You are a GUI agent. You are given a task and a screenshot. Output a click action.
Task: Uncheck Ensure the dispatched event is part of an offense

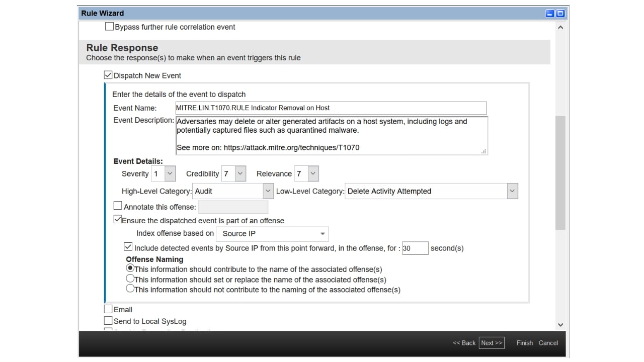click(x=118, y=219)
